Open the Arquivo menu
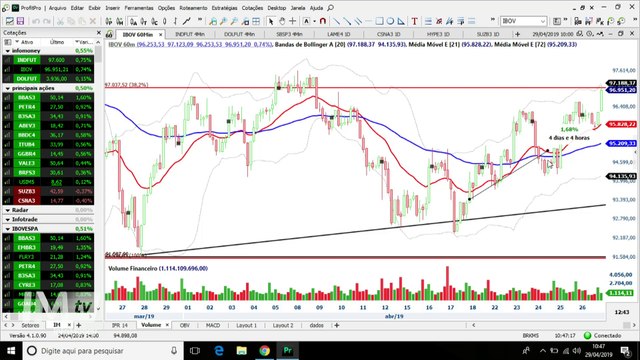This screenshot has width=640, height=360. [x=57, y=8]
